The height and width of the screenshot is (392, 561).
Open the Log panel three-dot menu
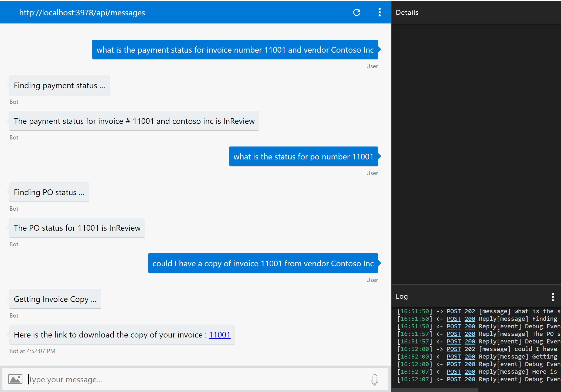pyautogui.click(x=553, y=297)
